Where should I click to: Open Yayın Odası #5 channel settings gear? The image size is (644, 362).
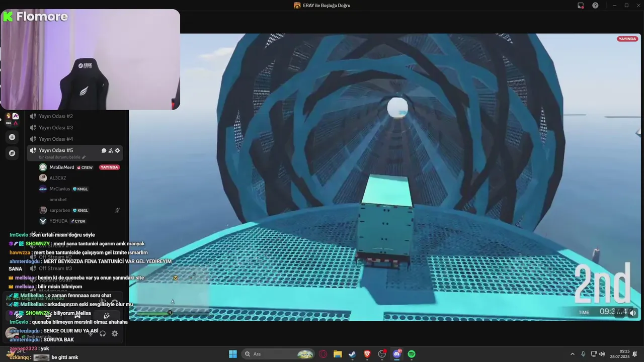(118, 150)
